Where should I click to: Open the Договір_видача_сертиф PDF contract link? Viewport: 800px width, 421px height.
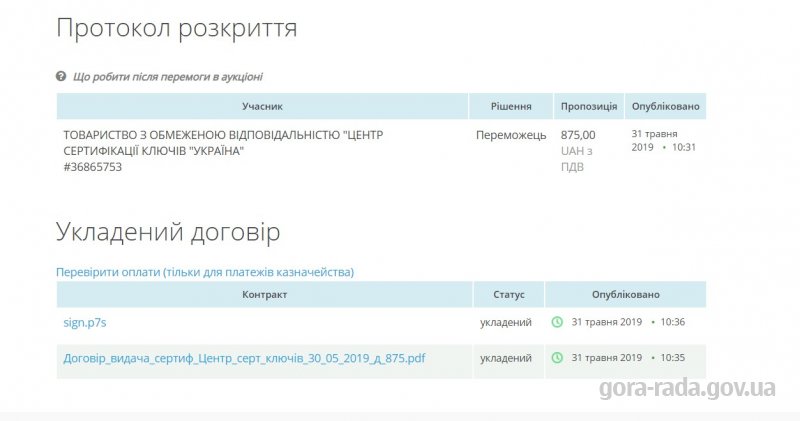tap(244, 358)
